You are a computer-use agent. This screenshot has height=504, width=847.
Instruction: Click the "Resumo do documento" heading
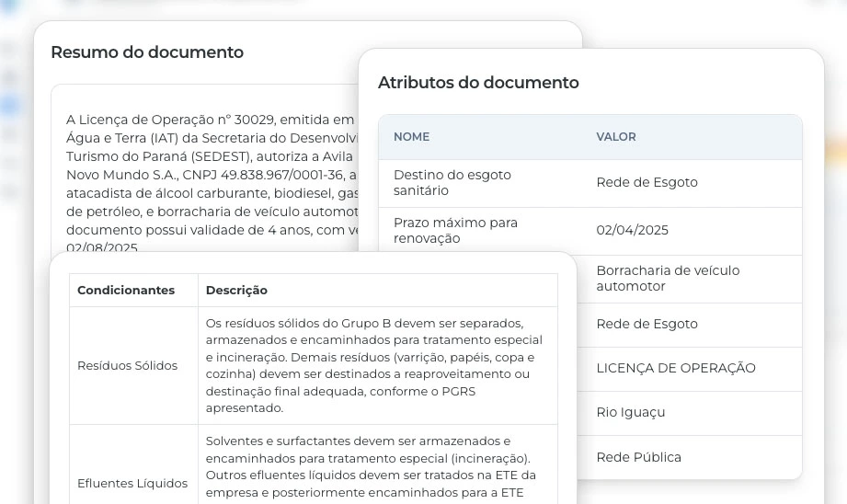(x=147, y=52)
